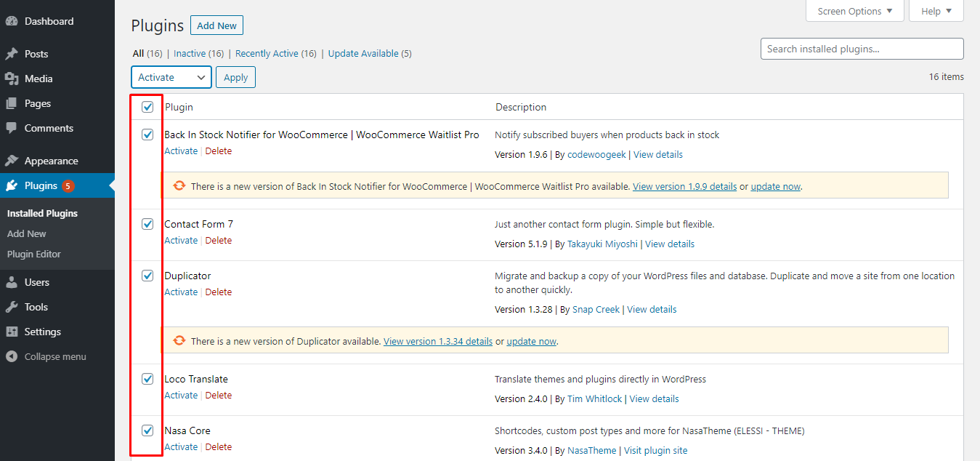This screenshot has width=980, height=461.
Task: Click the Appearance paintbrush icon
Action: 12,161
